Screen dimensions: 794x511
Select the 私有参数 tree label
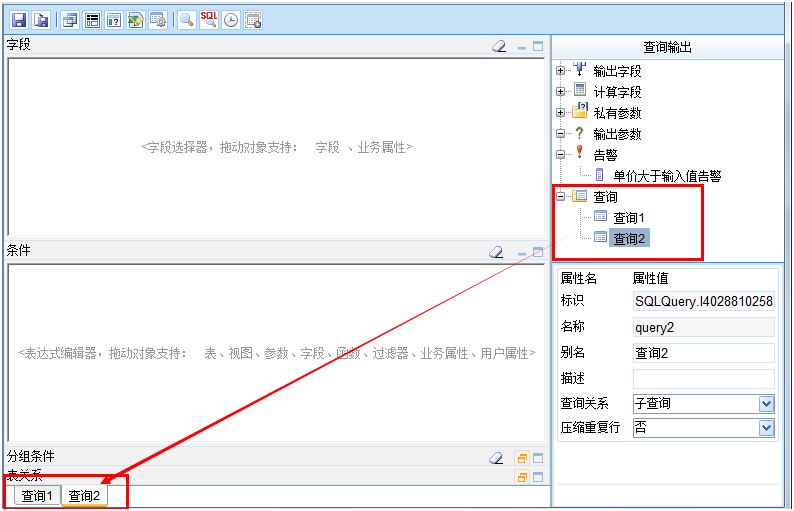coord(617,112)
